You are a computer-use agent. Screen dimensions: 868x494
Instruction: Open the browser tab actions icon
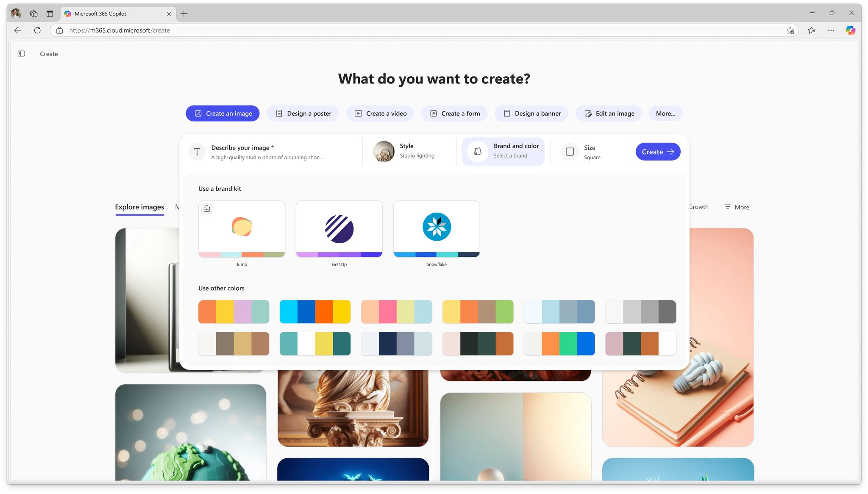click(x=50, y=14)
